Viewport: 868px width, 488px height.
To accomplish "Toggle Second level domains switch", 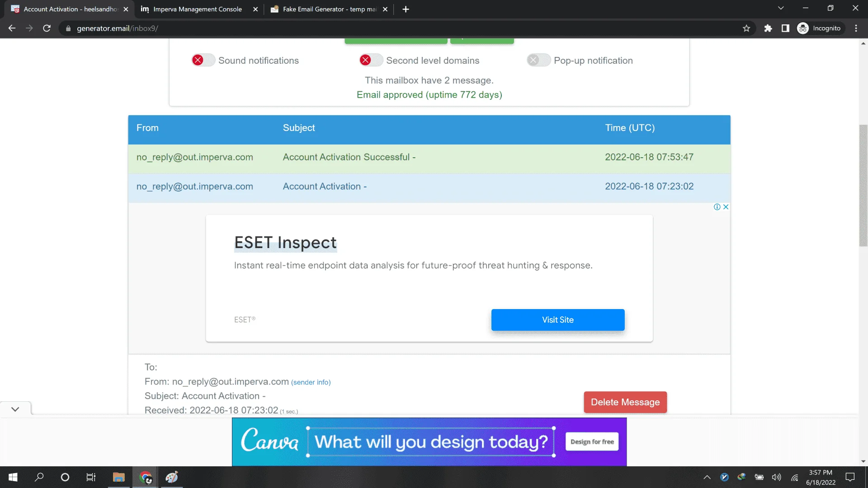I will (371, 60).
